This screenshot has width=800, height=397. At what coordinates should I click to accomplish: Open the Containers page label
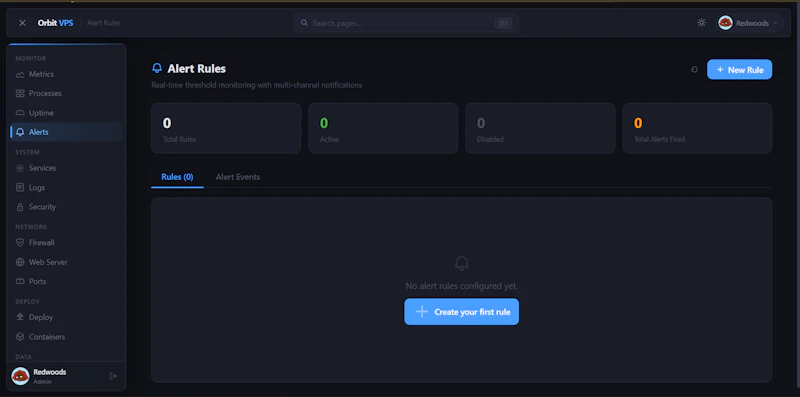coord(47,337)
